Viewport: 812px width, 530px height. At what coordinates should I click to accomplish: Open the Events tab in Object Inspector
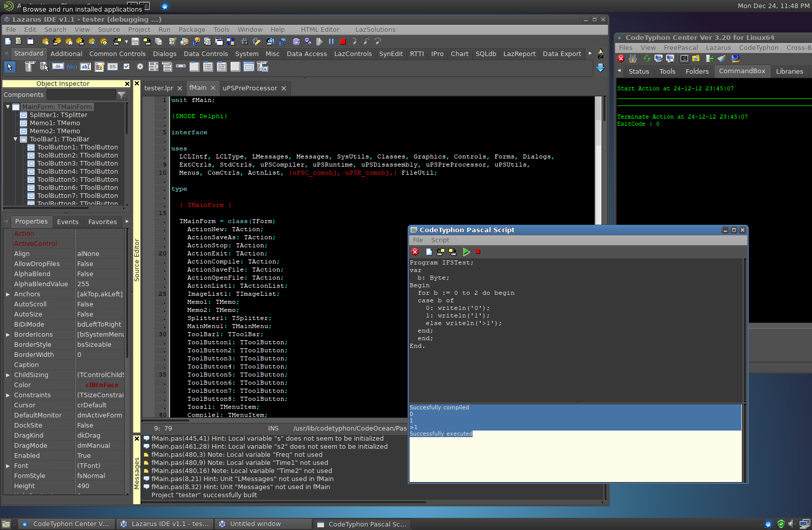(68, 222)
